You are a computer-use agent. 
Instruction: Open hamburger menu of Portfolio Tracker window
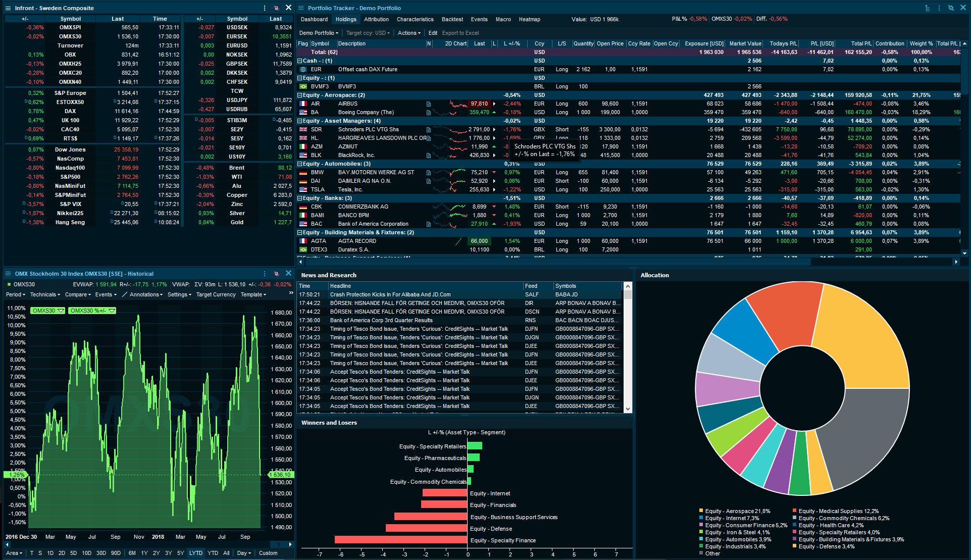click(301, 8)
